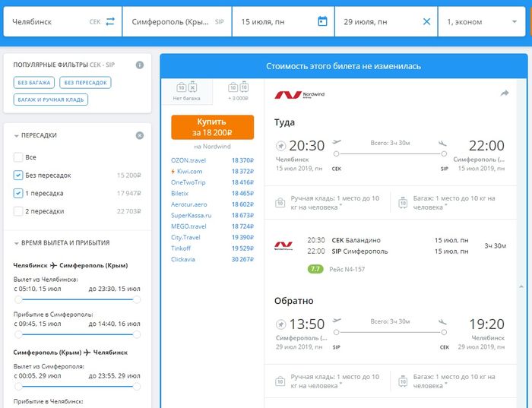Click landing plane icon in Туда route
The image size is (532, 408).
pos(442,143)
